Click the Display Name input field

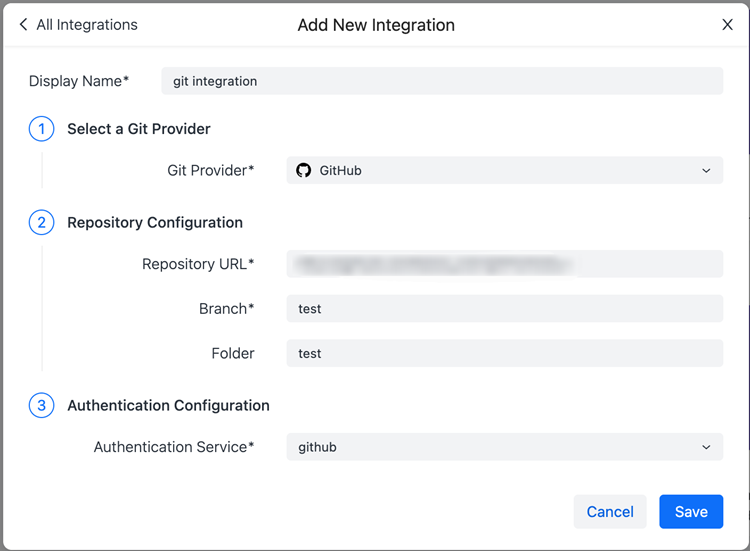441,81
